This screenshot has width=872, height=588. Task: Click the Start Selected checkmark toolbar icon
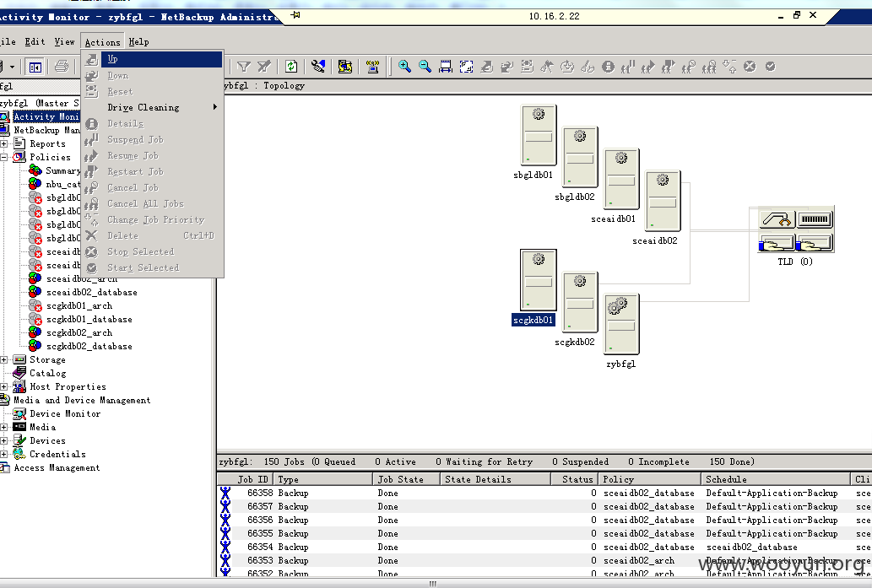[x=770, y=67]
